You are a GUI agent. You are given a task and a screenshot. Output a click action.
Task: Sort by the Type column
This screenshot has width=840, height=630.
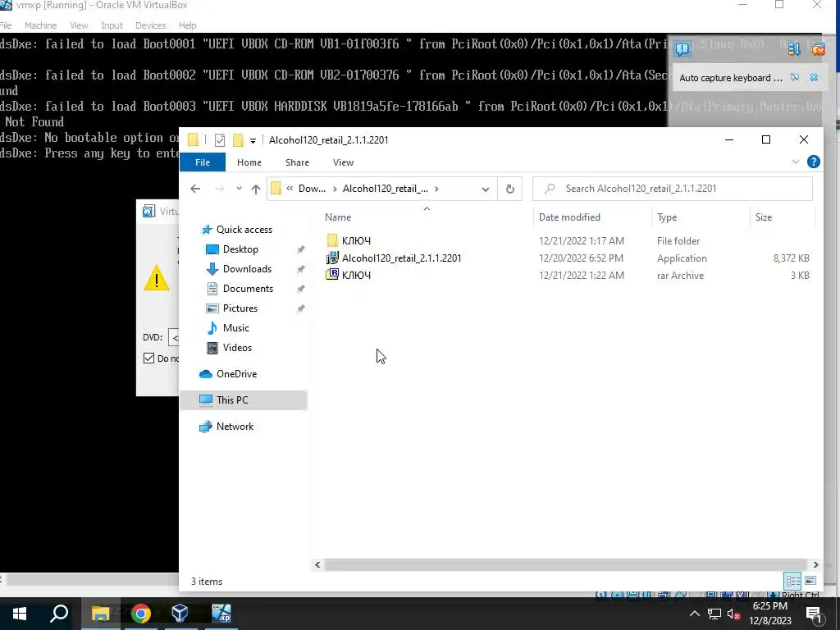[x=701, y=217]
